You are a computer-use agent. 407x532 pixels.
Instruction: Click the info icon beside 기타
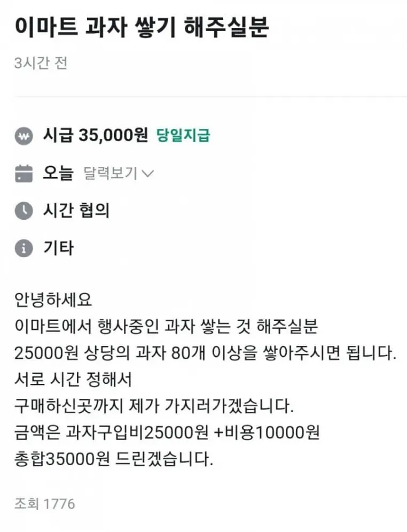[x=24, y=249]
